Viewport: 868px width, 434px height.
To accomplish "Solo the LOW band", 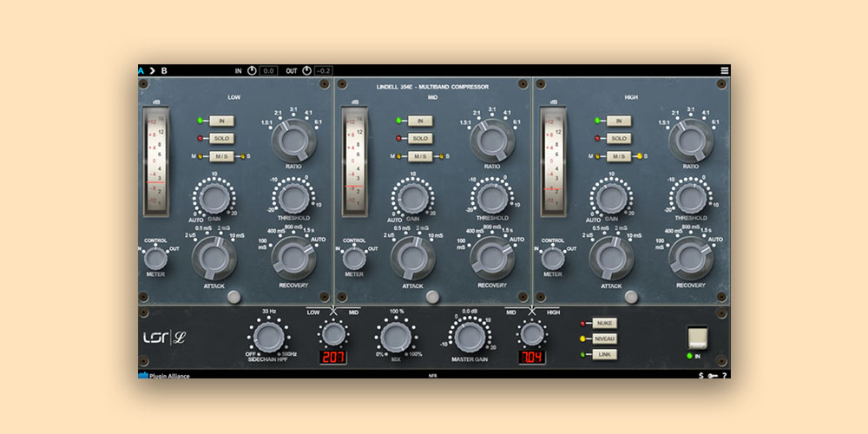I will click(x=221, y=138).
